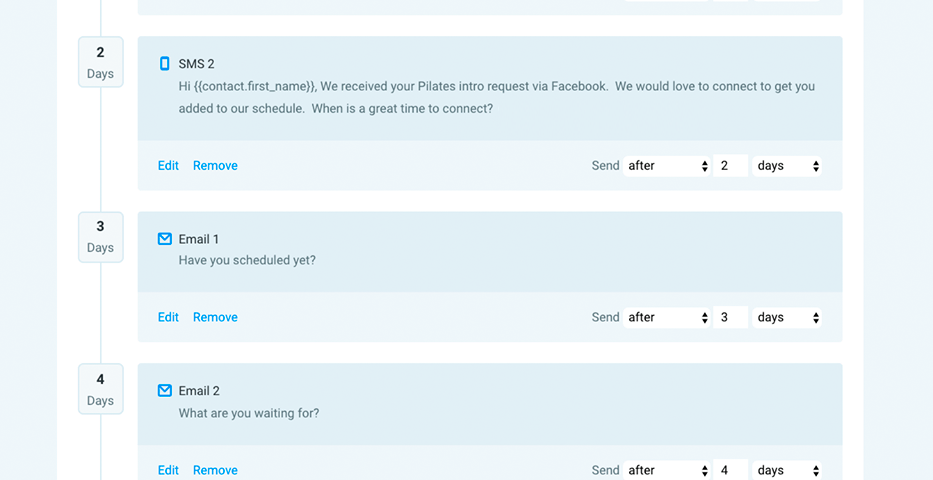
Task: Open Email 2 'after' timing dropdown
Action: (x=668, y=470)
